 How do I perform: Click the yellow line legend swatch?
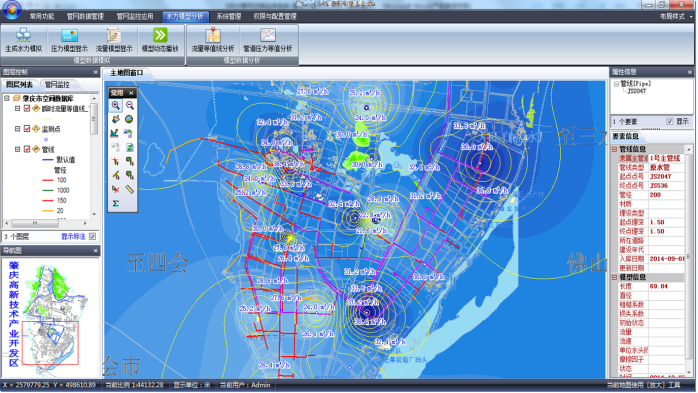tap(48, 119)
